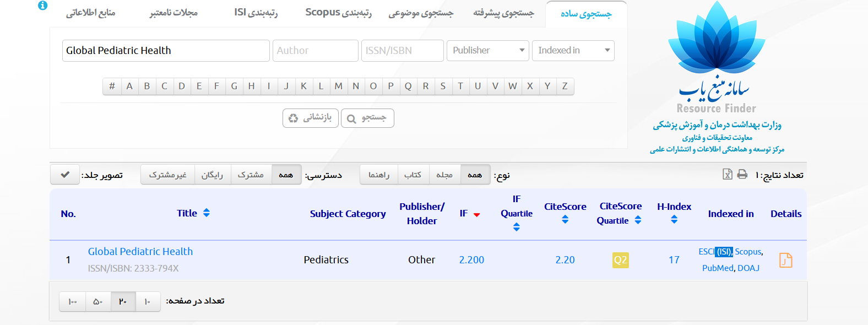868x325 pixels.
Task: Browse titles starting with M
Action: (338, 86)
